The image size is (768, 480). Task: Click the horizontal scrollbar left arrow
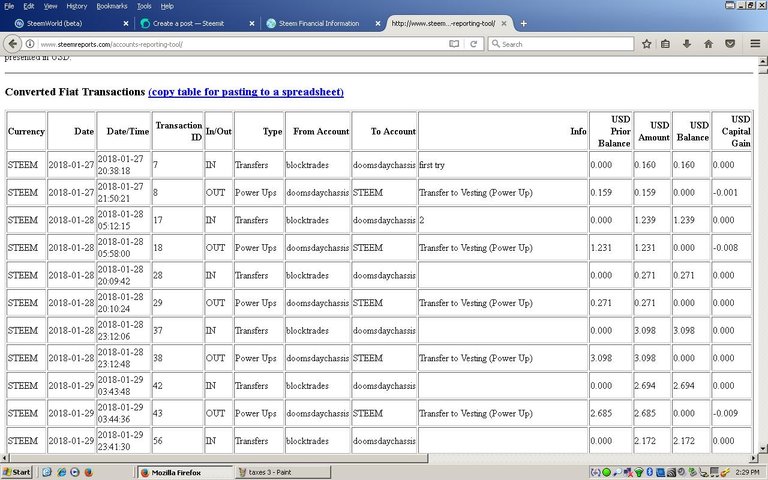(x=4, y=458)
